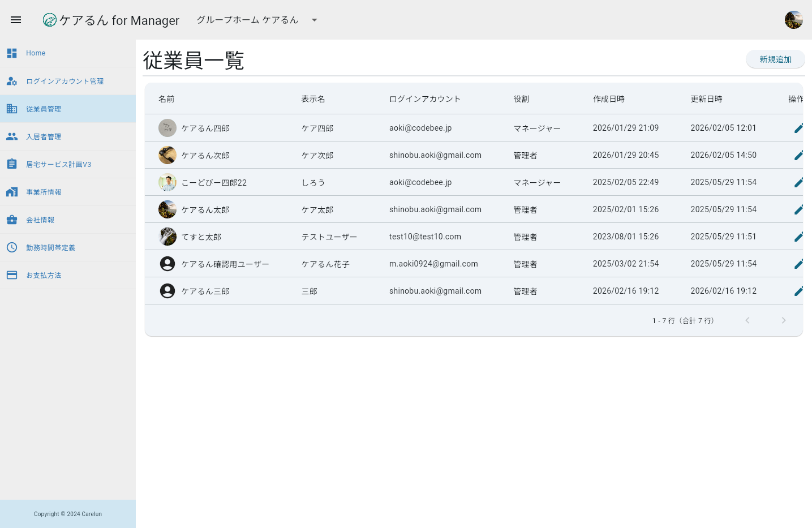Image resolution: width=812 pixels, height=528 pixels.
Task: Click the edit pencil for ケアるん四郎
Action: pos(798,128)
